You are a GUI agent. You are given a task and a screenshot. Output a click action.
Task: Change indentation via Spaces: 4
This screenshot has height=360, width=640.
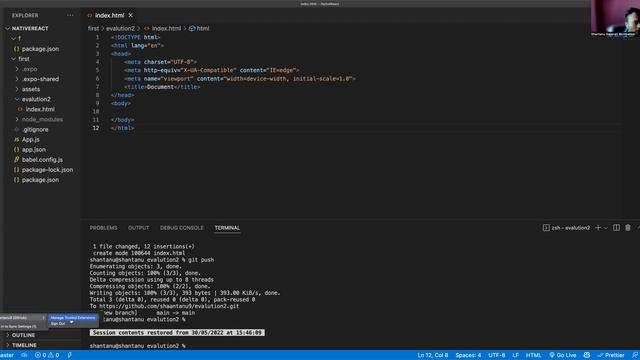(x=468, y=355)
